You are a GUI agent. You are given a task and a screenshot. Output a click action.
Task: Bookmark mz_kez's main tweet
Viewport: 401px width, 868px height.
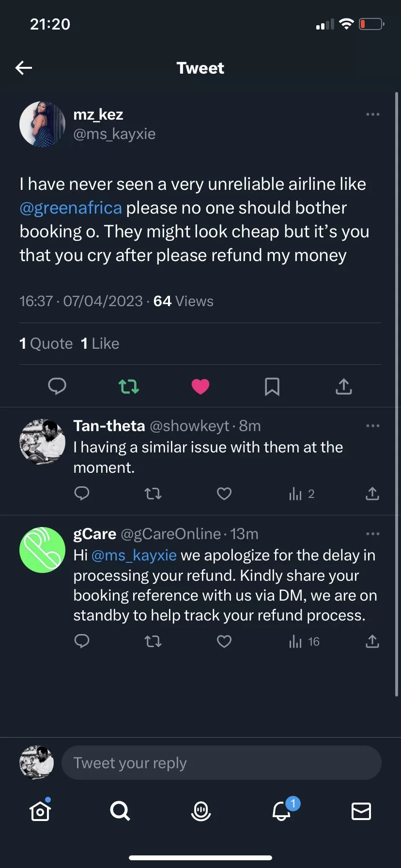(272, 386)
